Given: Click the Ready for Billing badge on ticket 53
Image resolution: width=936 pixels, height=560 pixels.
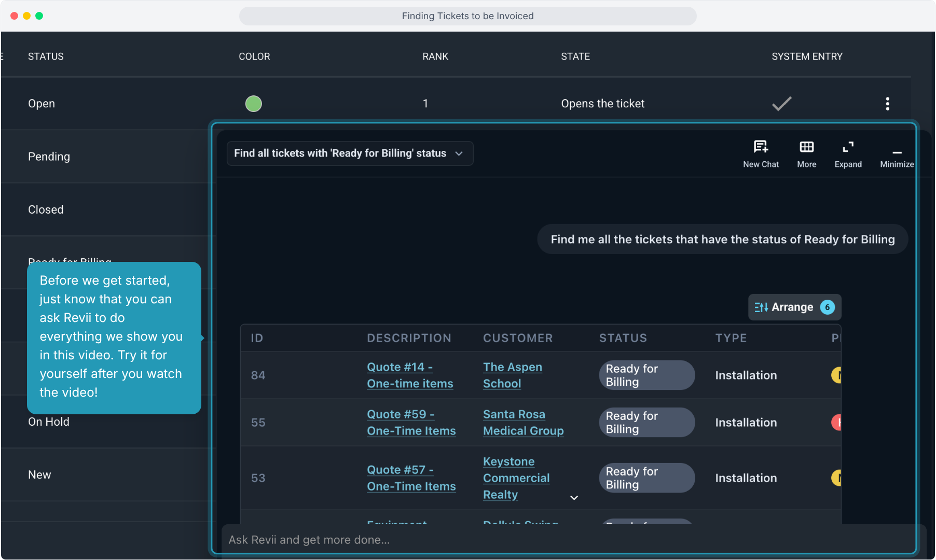Looking at the screenshot, I should 646,478.
